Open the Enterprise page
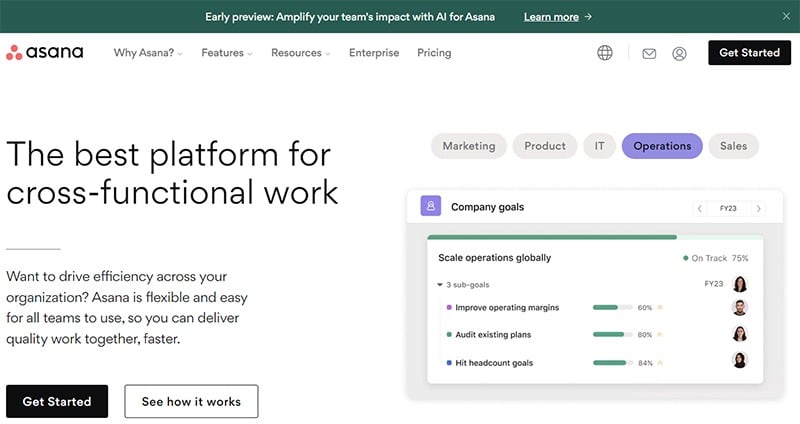Screen dimensions: 800x424 click(374, 53)
